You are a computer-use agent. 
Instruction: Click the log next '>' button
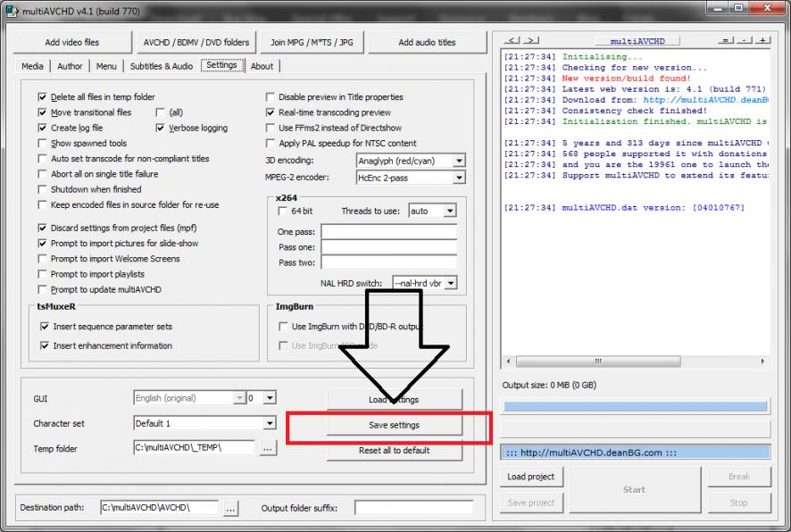[x=531, y=40]
